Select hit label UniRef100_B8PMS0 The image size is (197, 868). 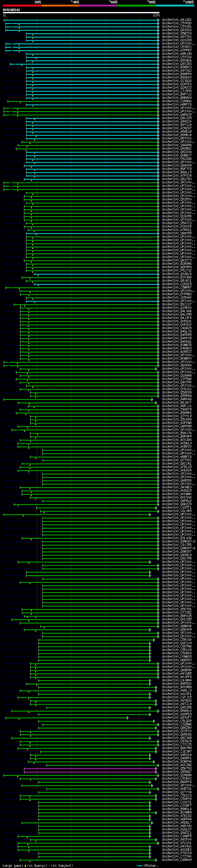(177, 684)
